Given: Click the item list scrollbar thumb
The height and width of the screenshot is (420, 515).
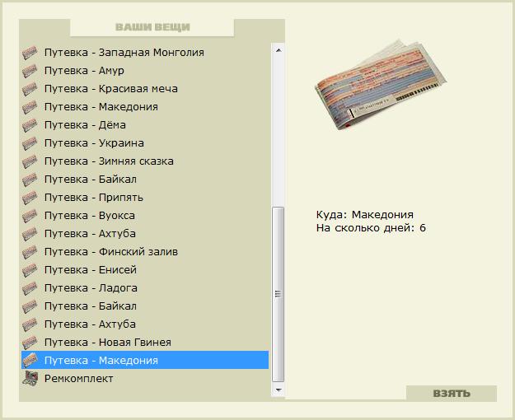Looking at the screenshot, I should tap(279, 294).
